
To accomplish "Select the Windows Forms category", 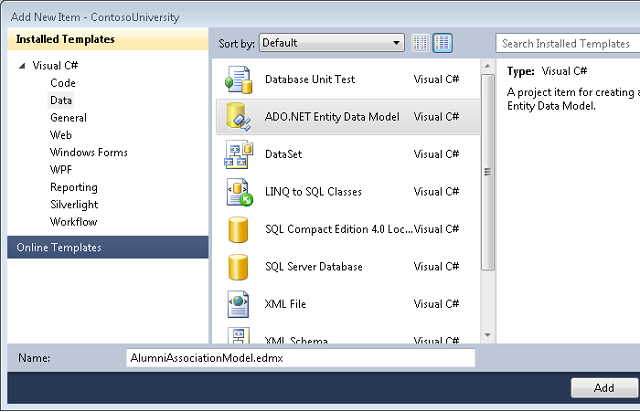I will click(89, 152).
